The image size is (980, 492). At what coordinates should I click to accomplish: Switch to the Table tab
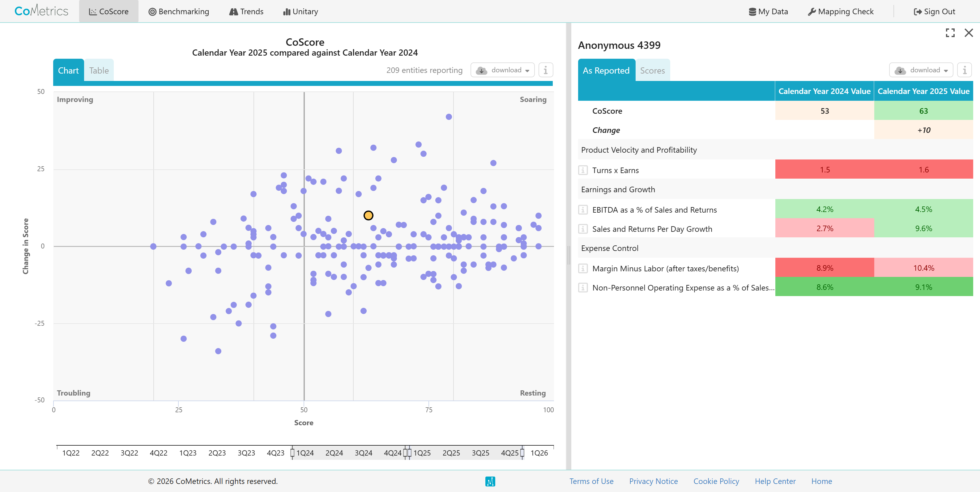coord(99,70)
